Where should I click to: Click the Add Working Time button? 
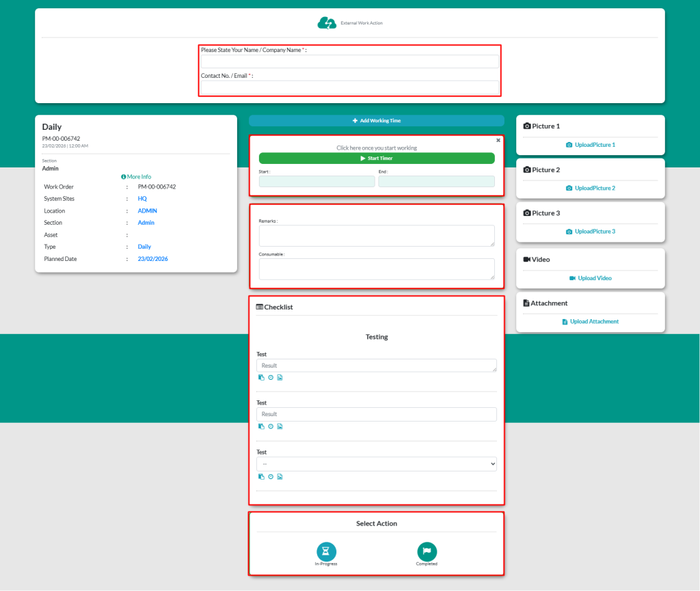tap(376, 121)
